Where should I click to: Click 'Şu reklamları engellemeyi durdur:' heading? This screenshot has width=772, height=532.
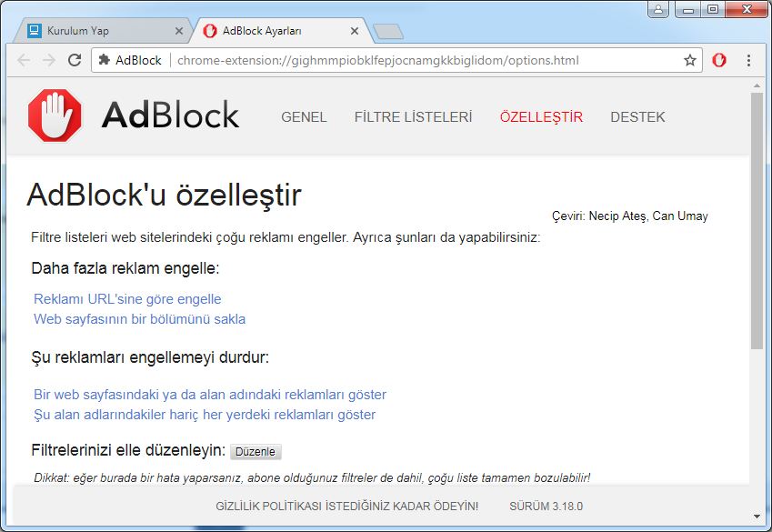(x=150, y=357)
